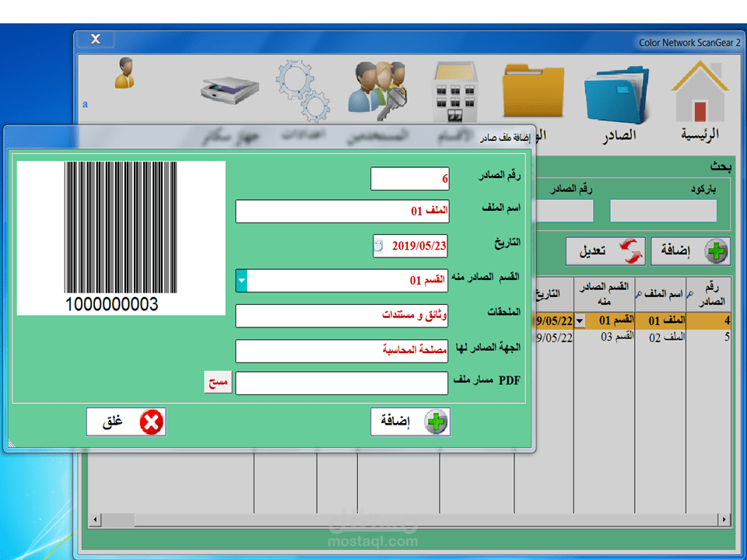The width and height of the screenshot is (747, 560).
Task: Open the users group icon
Action: 377,90
